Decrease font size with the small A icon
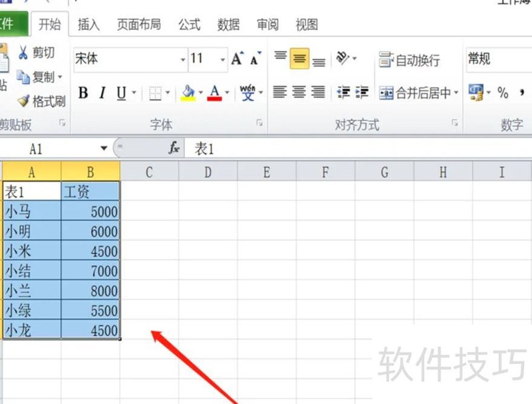Screen dimensions: 532x404 pyautogui.click(x=256, y=59)
